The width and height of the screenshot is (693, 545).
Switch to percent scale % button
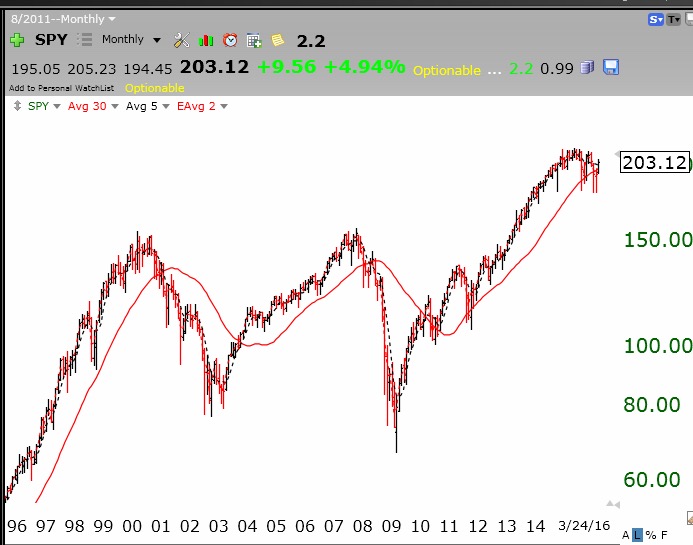pyautogui.click(x=651, y=535)
